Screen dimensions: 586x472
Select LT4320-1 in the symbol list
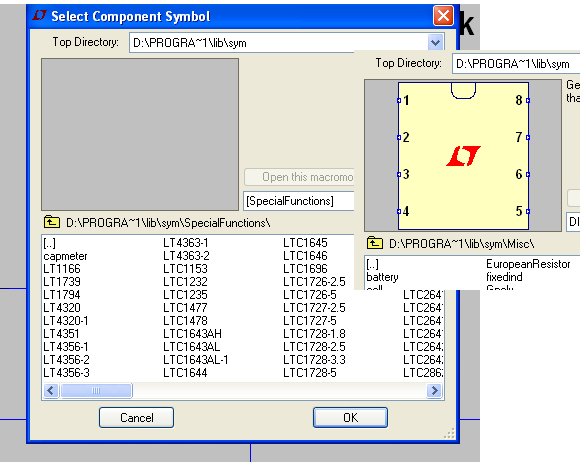[66, 321]
